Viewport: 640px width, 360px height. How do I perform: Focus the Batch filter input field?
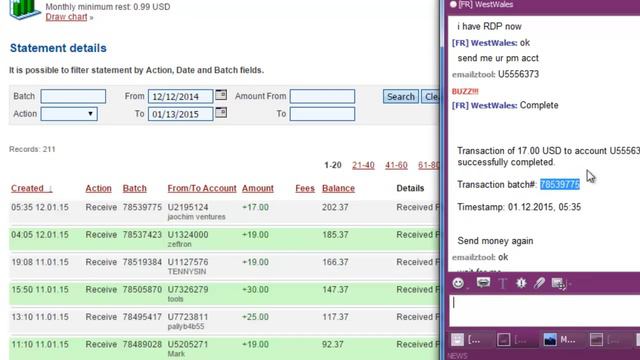click(73, 96)
